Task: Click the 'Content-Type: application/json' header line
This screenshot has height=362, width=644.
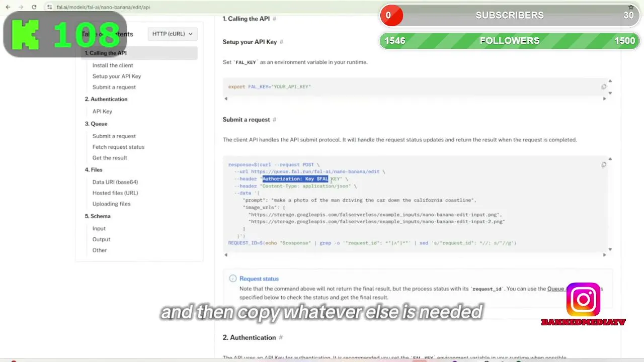Action: [x=295, y=186]
